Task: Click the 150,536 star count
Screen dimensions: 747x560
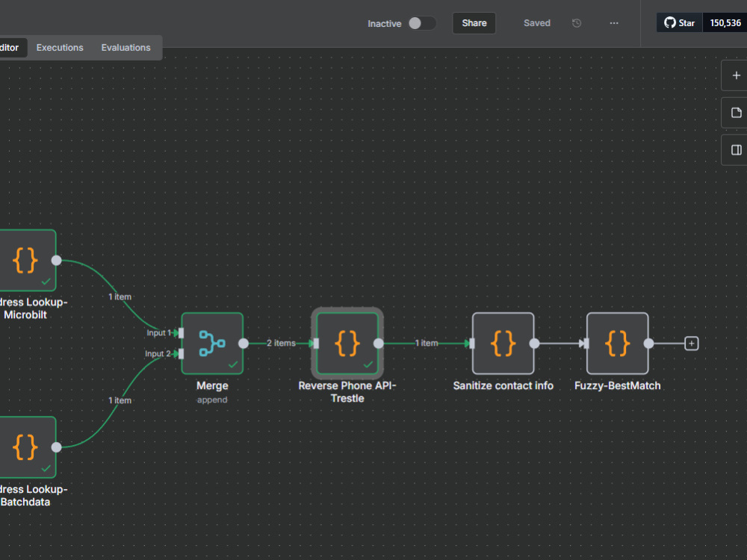Action: (x=725, y=23)
